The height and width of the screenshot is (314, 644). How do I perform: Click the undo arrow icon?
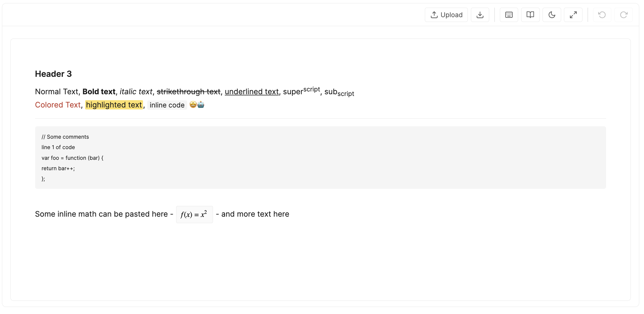(x=602, y=15)
